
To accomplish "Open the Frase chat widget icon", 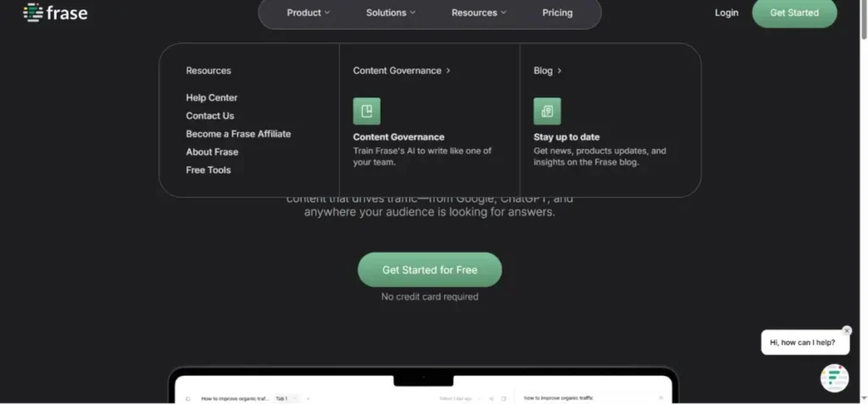I will tap(834, 378).
